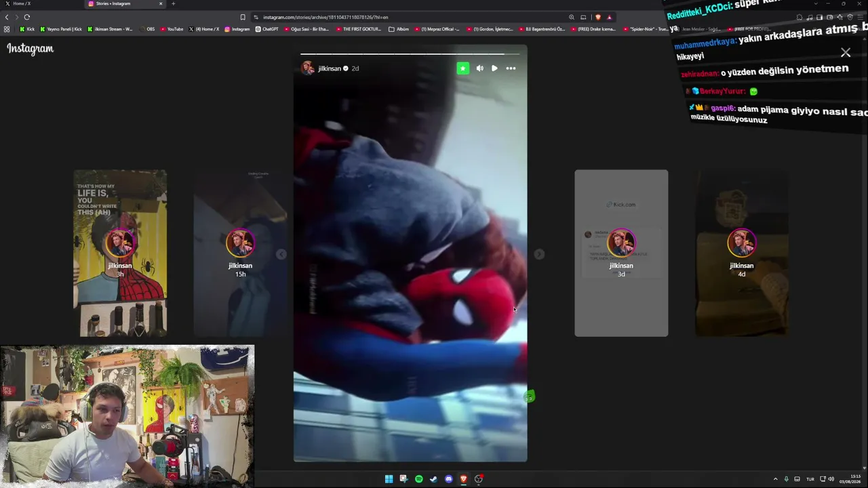Open the Kick bookmark
The height and width of the screenshot is (488, 868).
(27, 29)
